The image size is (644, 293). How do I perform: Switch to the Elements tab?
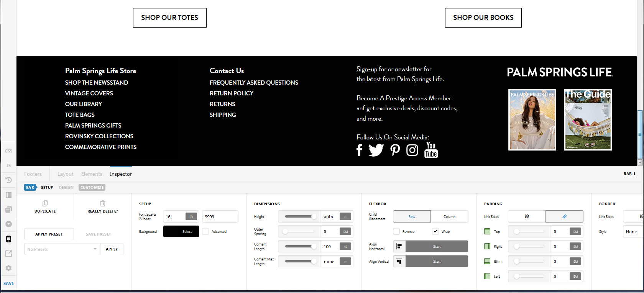92,174
